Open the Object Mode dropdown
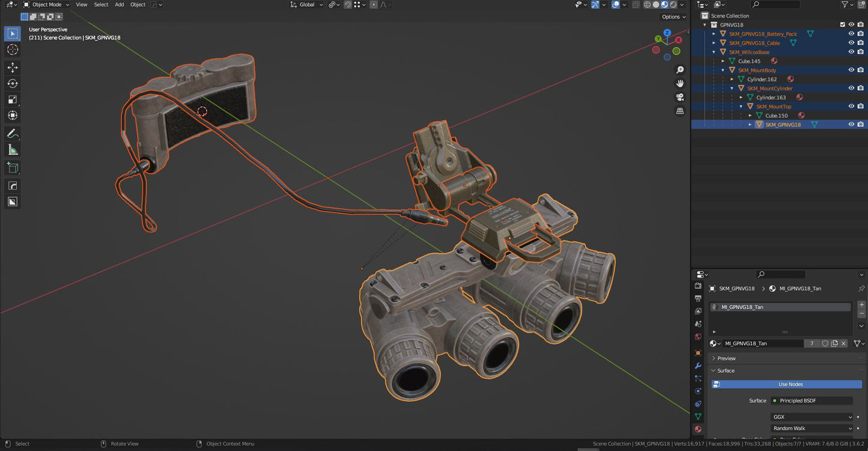 (x=46, y=5)
